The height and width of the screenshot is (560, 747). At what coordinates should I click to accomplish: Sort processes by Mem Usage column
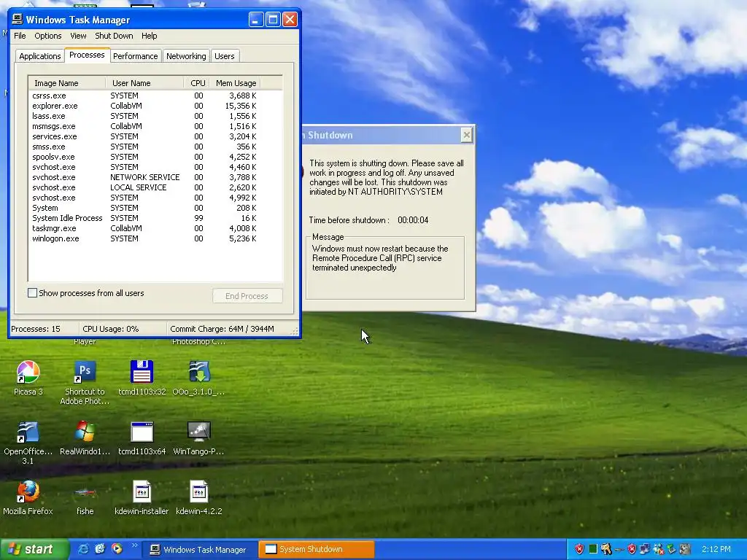[236, 83]
